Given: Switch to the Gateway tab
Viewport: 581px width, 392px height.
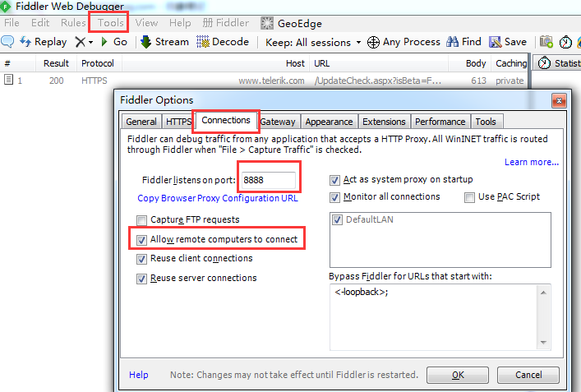Looking at the screenshot, I should click(278, 122).
